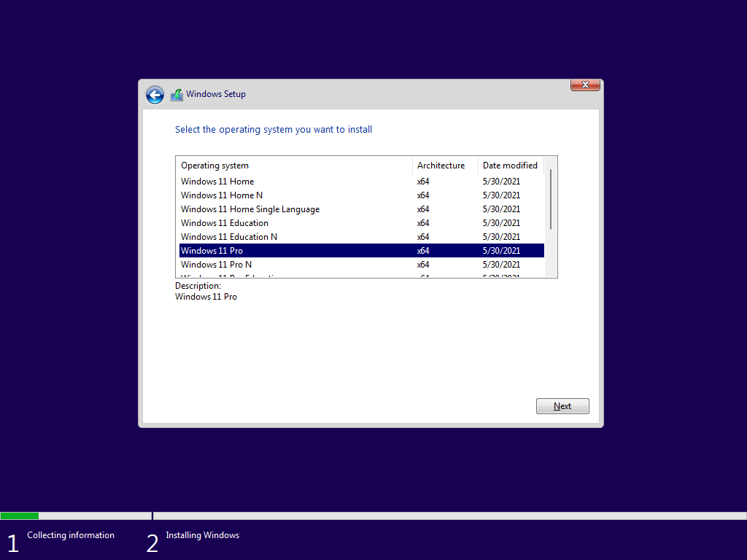The width and height of the screenshot is (747, 560).
Task: Click the Select the operating system heading text
Action: coord(274,129)
